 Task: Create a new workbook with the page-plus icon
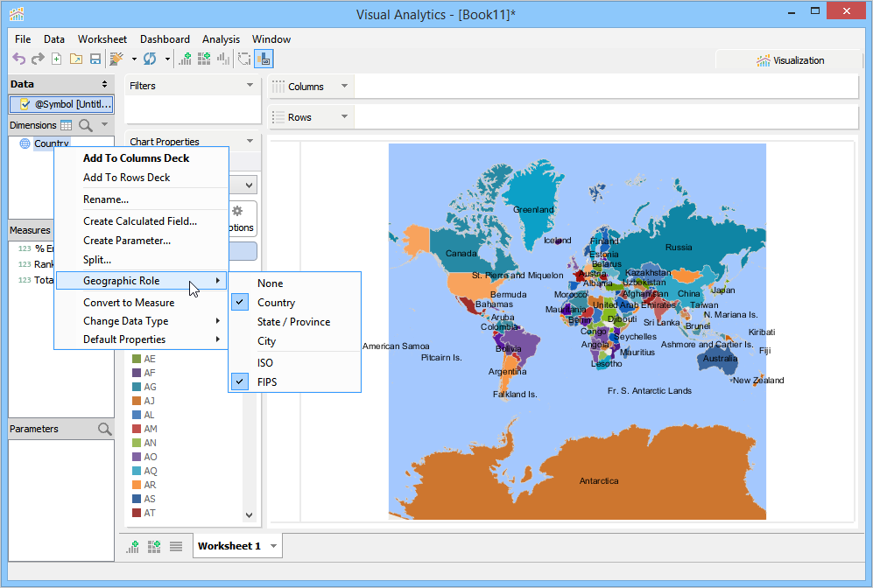[x=56, y=59]
